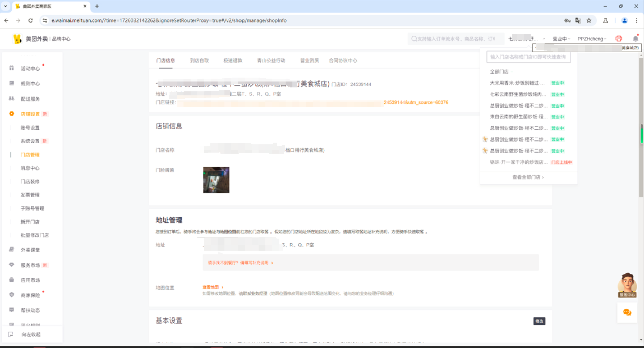Open the notification bell
The height and width of the screenshot is (348, 644).
pos(635,38)
